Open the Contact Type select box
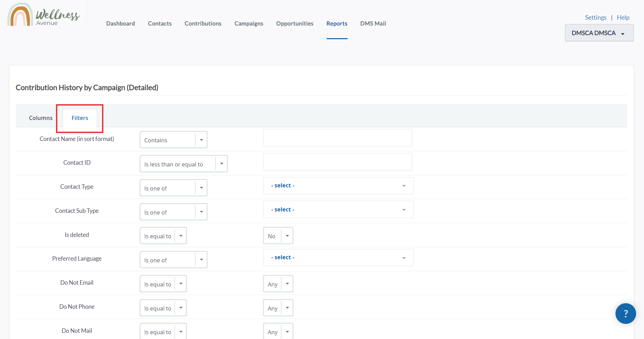 tap(338, 186)
